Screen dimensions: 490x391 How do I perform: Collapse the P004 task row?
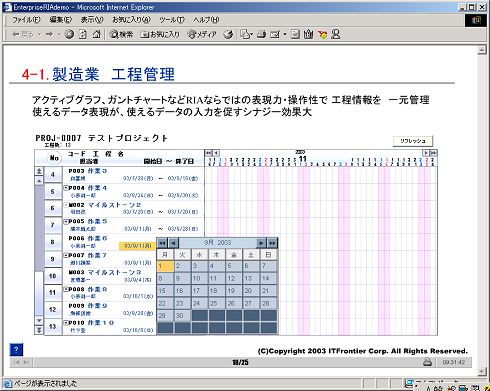pos(66,188)
